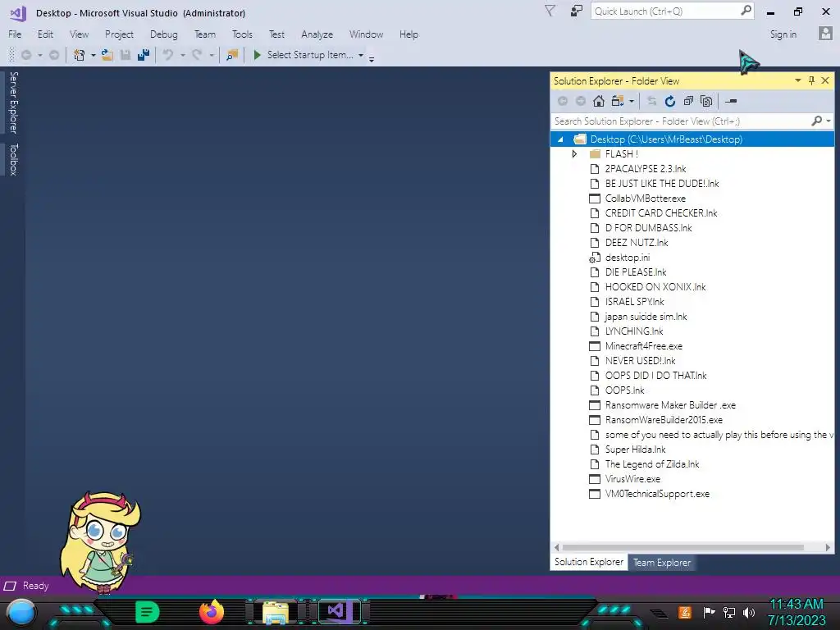Open the Toolbox side tab
Screen dimensions: 840x630
13,159
